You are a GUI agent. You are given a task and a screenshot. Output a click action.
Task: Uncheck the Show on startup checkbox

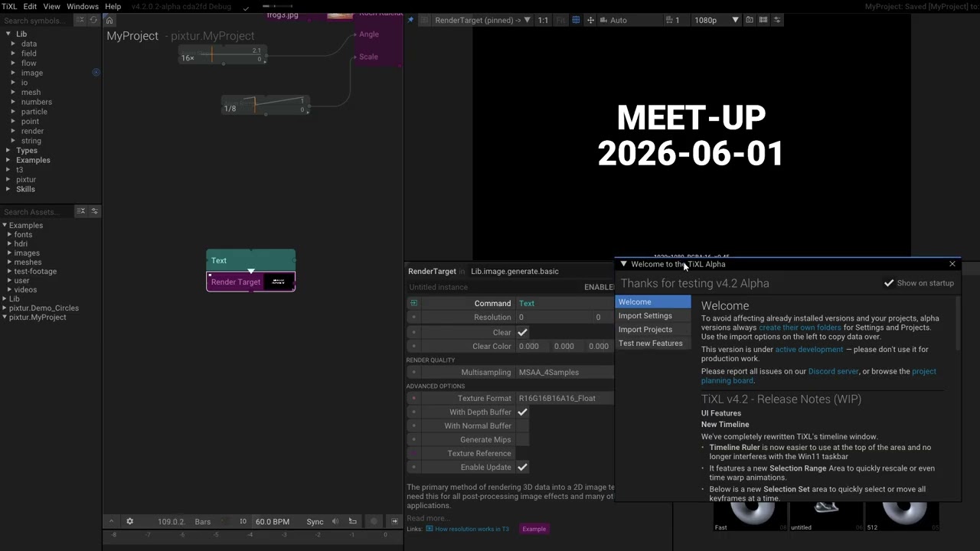coord(889,283)
